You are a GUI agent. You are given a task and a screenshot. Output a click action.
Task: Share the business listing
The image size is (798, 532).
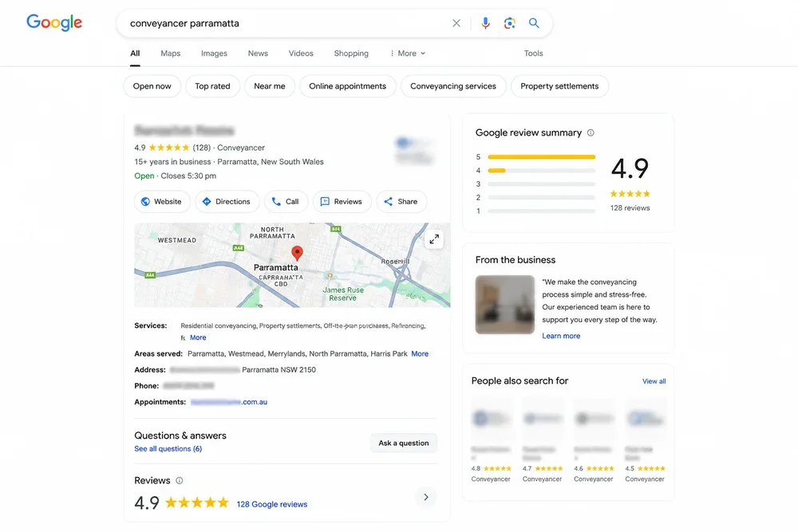(x=401, y=202)
